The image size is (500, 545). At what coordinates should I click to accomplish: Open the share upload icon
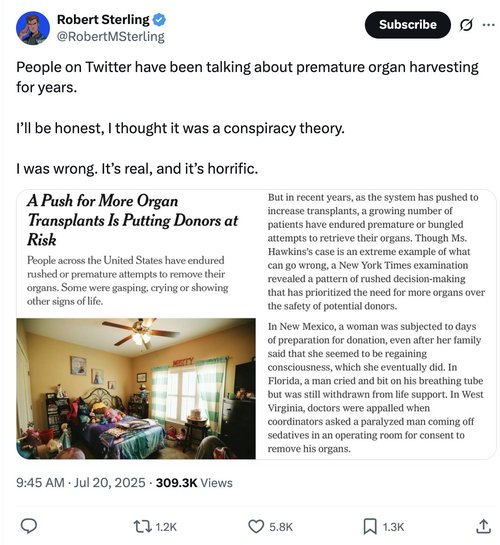[x=483, y=526]
